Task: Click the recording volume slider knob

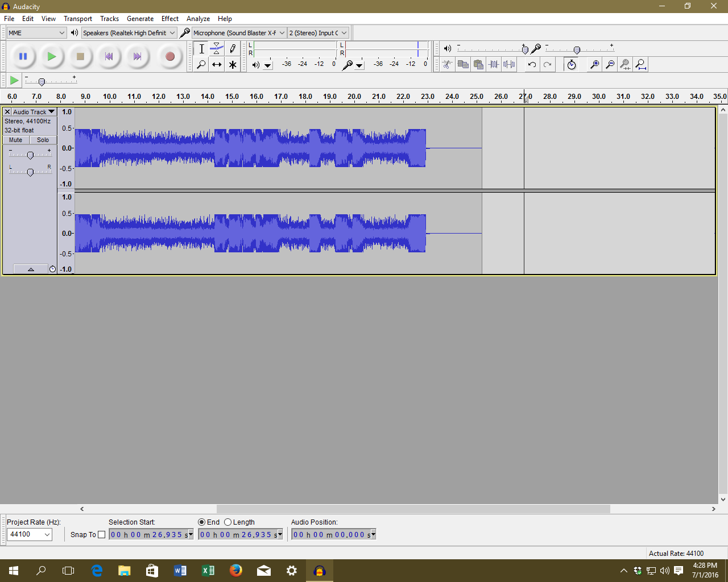Action: click(x=577, y=50)
